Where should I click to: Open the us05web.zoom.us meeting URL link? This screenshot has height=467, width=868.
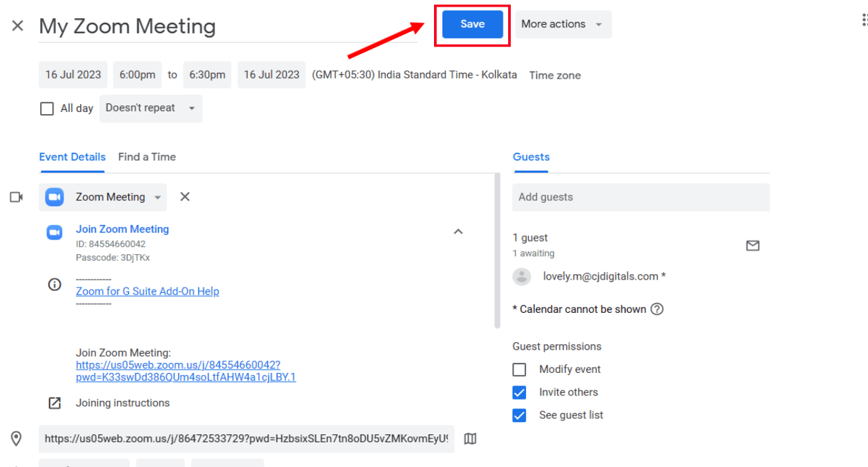(186, 371)
